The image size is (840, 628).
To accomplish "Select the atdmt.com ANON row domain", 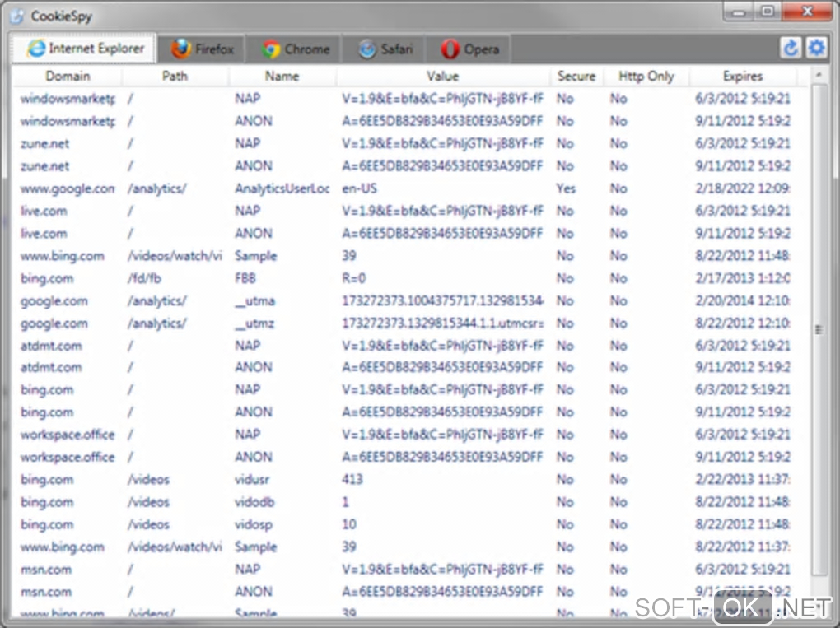I will pos(51,367).
